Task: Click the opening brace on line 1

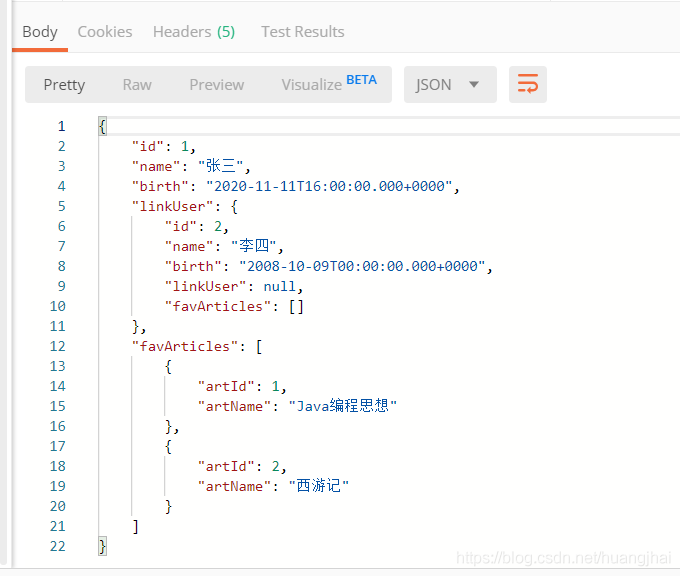Action: [x=102, y=126]
